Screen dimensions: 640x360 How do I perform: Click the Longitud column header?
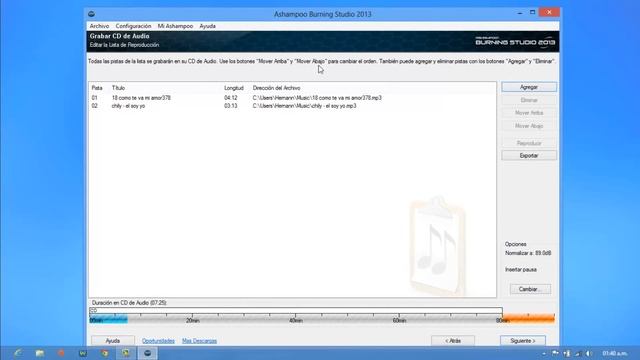pyautogui.click(x=233, y=88)
